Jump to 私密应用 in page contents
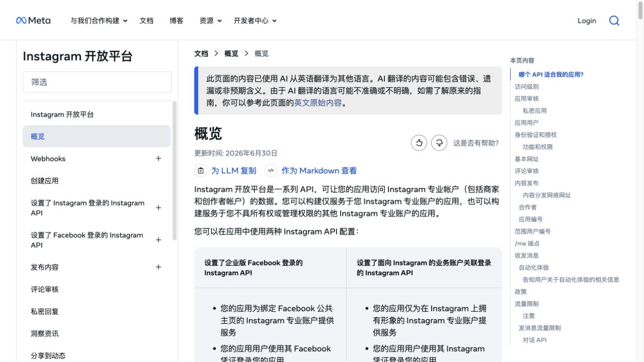The height and width of the screenshot is (362, 644). [535, 110]
